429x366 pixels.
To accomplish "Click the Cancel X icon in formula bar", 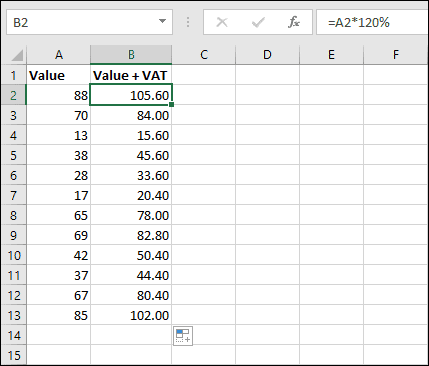I will click(x=222, y=22).
